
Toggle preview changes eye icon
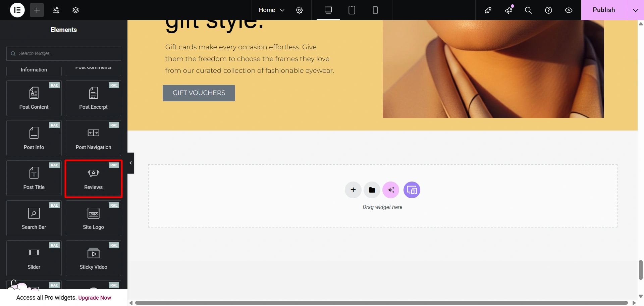click(x=569, y=10)
